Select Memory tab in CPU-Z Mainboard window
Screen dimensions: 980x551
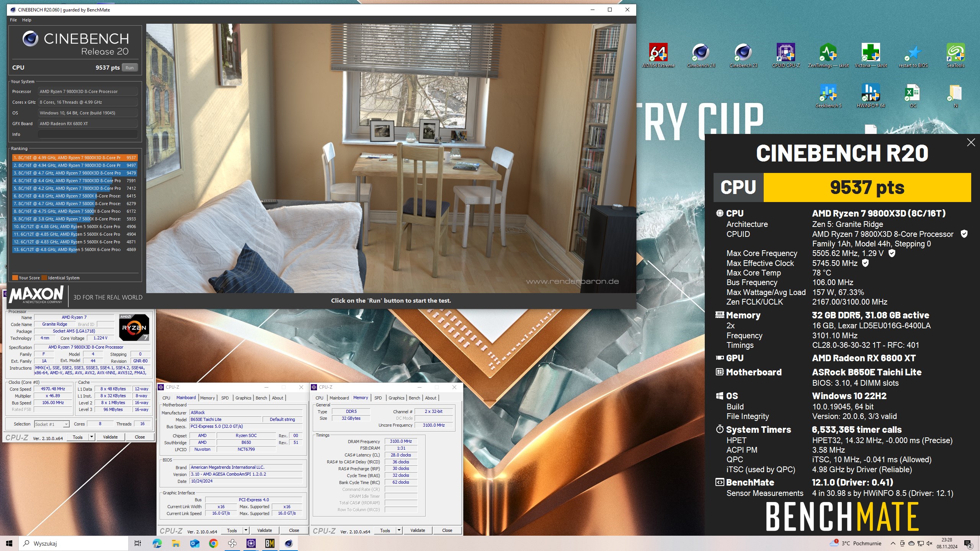[x=207, y=398]
